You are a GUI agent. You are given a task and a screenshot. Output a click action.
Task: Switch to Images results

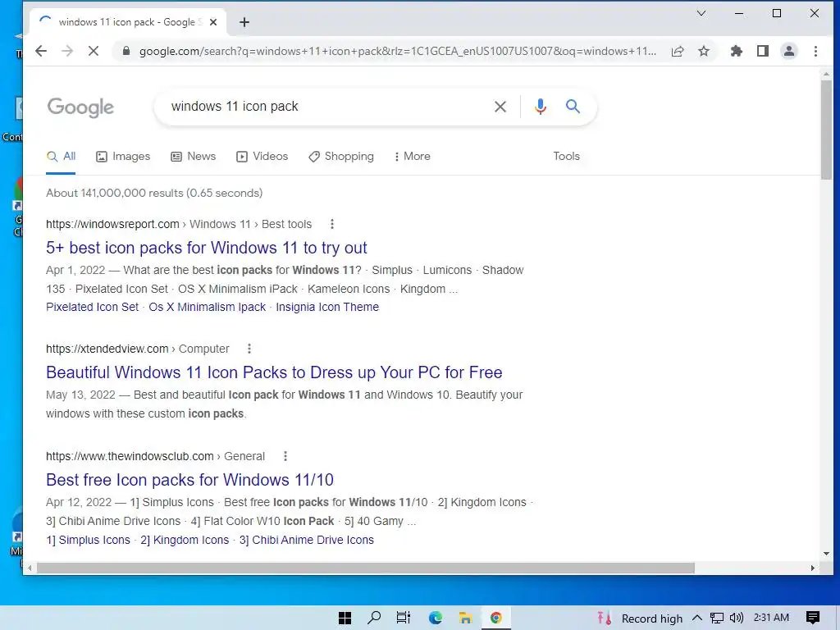pyautogui.click(x=123, y=157)
